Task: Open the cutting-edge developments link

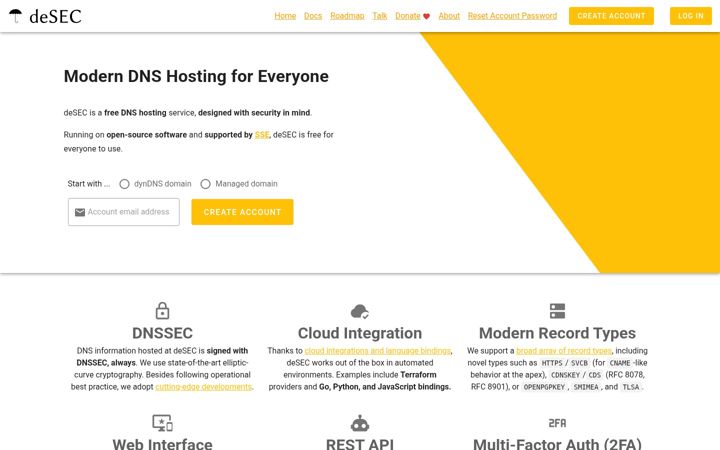Action: [203, 387]
